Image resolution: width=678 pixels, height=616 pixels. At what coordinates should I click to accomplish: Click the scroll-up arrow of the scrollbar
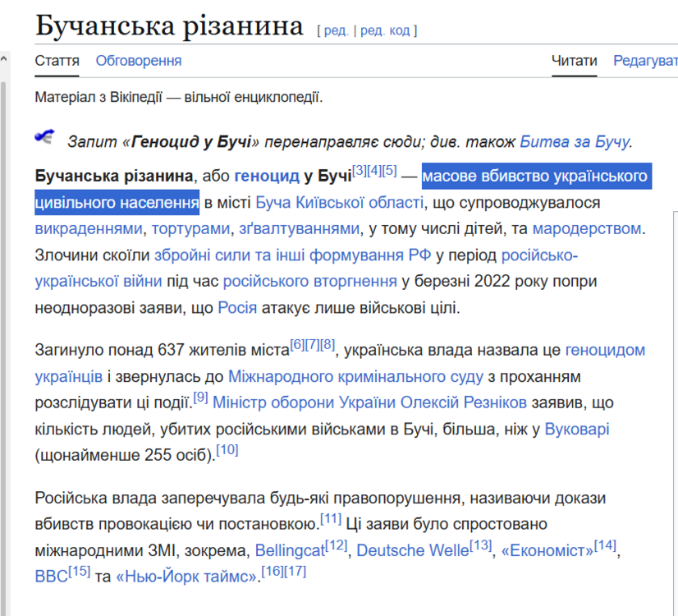tap(3, 58)
